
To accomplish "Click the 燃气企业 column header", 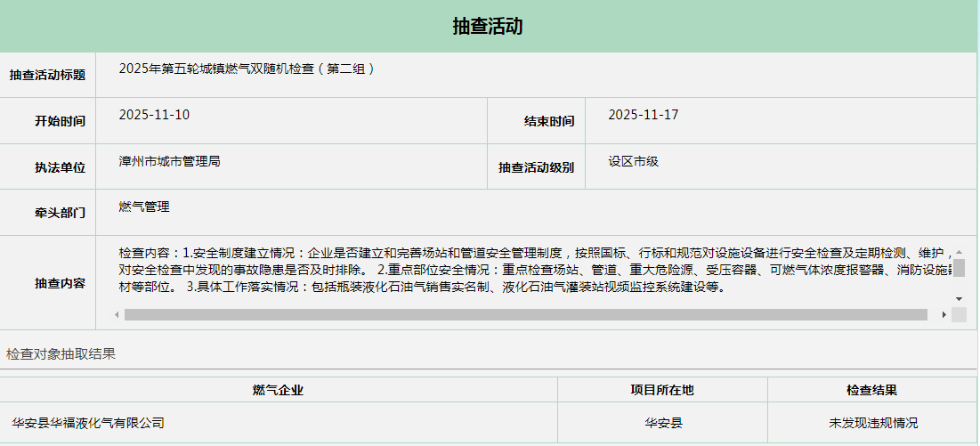I will coord(279,390).
